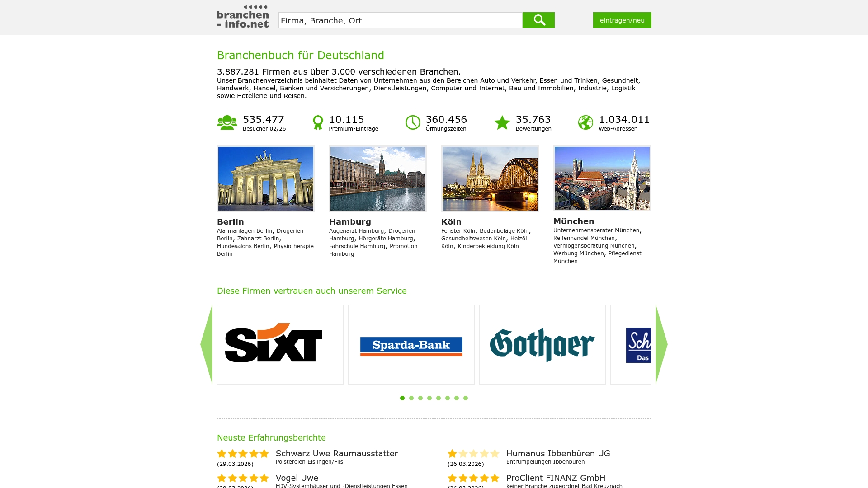
Task: Click the five orange stars above the logo
Action: click(255, 8)
